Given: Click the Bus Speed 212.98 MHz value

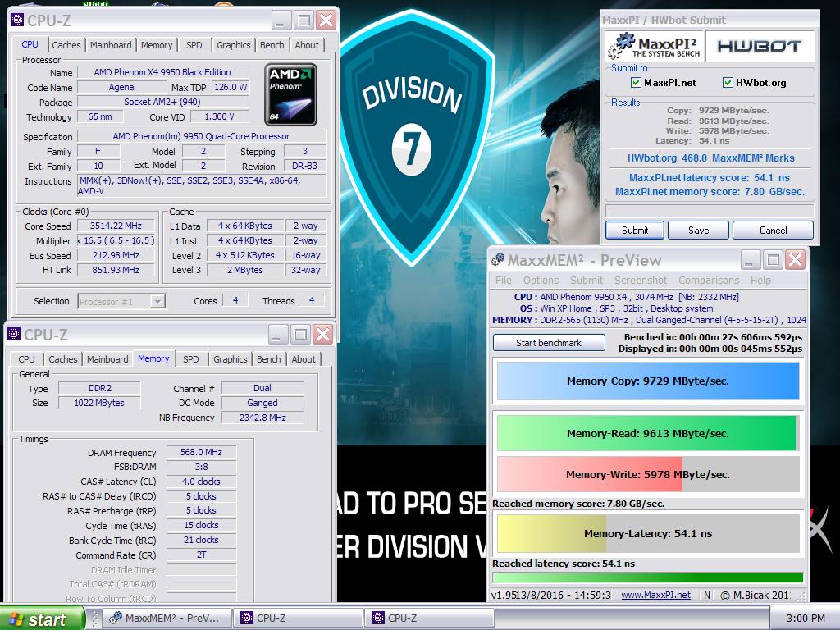Looking at the screenshot, I should click(116, 256).
